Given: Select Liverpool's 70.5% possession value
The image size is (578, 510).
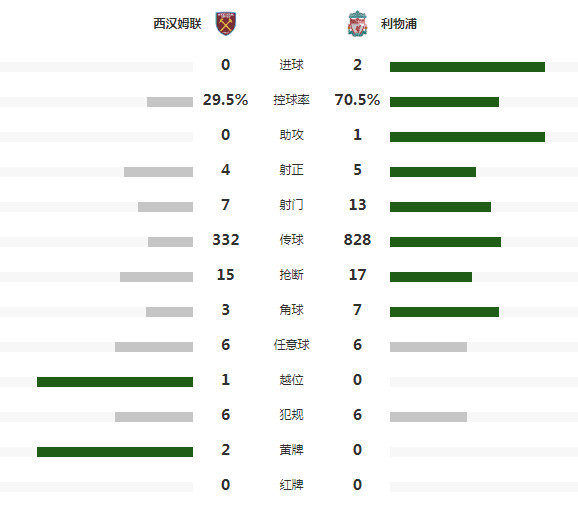Looking at the screenshot, I should point(357,100).
